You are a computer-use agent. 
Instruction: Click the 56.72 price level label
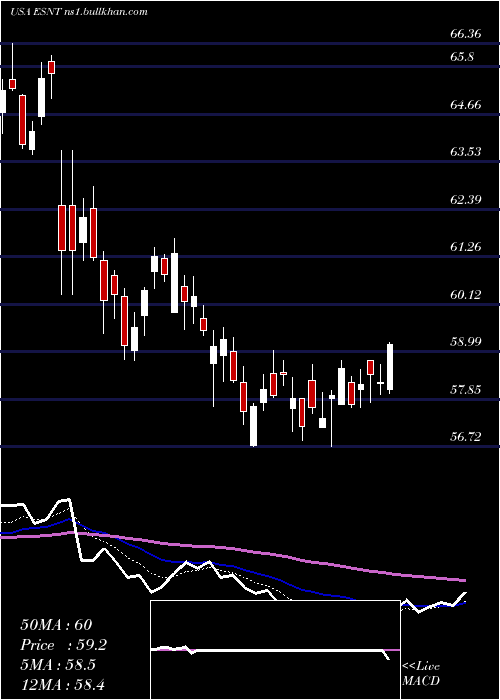click(466, 437)
